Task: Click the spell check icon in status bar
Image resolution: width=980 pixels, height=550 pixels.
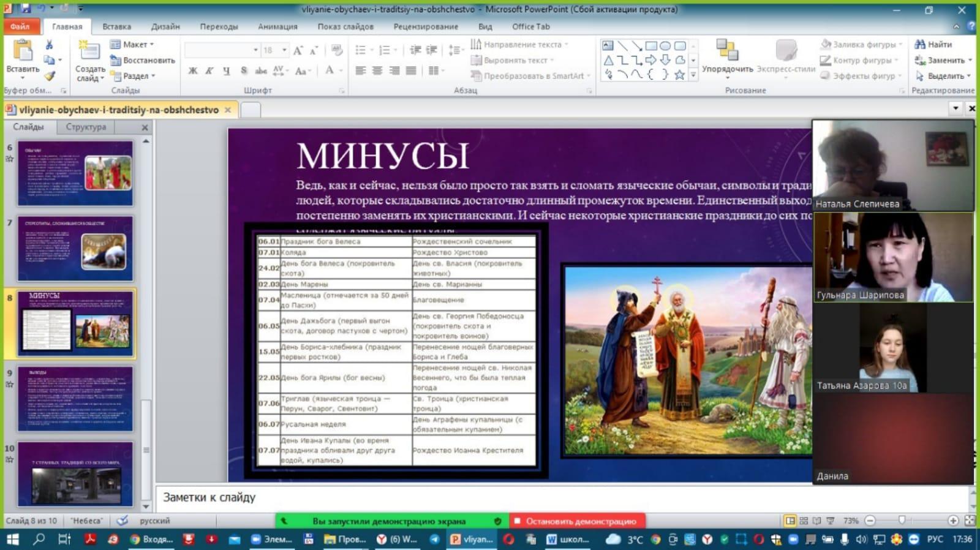Action: pyautogui.click(x=123, y=521)
